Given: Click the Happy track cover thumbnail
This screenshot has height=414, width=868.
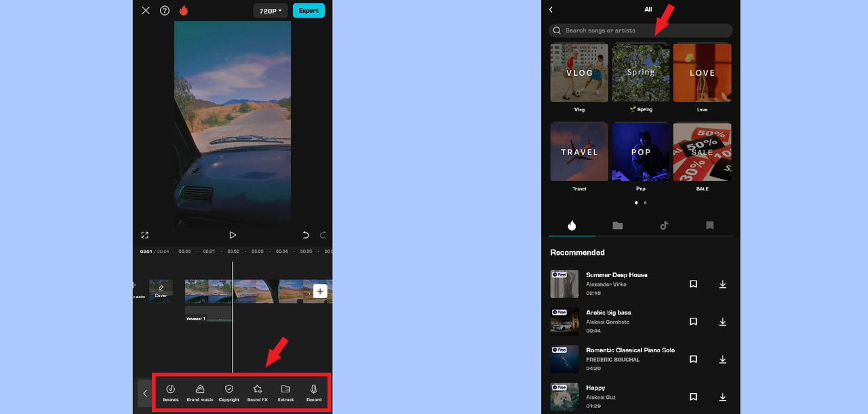Looking at the screenshot, I should [564, 397].
